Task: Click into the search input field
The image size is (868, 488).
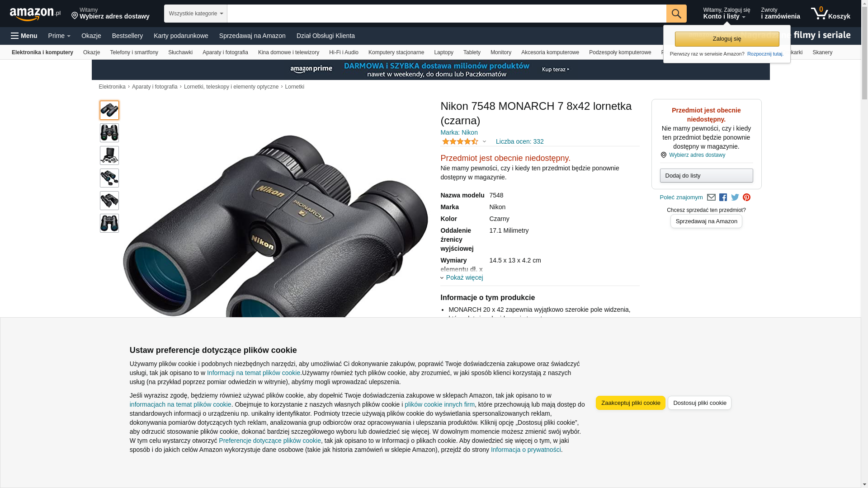Action: pyautogui.click(x=447, y=14)
